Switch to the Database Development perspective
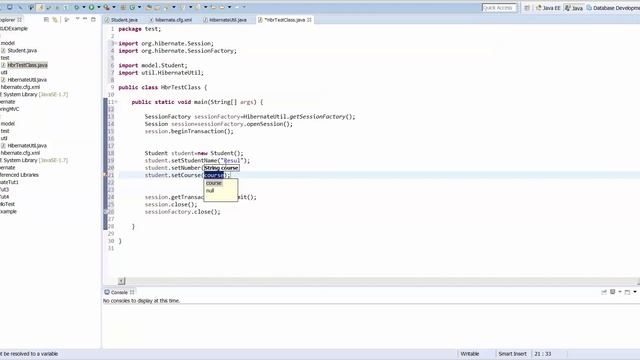 [613, 8]
